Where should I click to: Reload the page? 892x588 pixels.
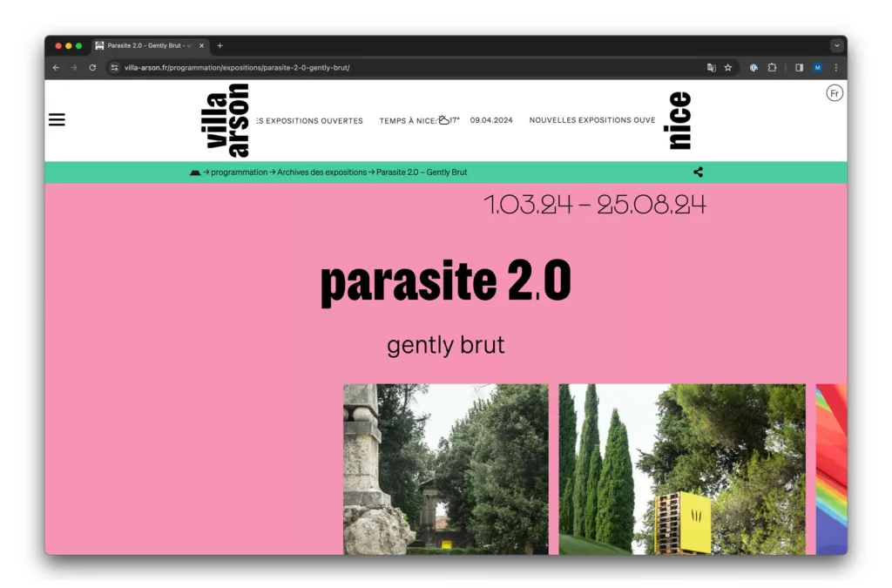92,68
